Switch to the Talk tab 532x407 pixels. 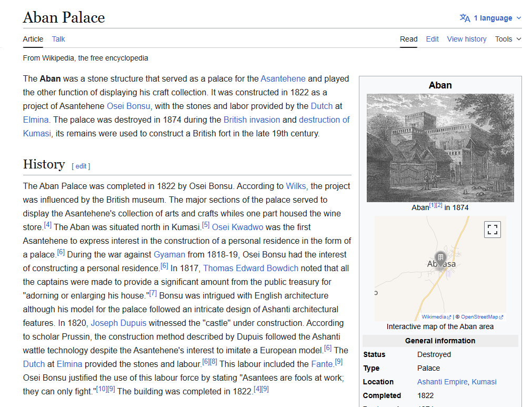(58, 39)
